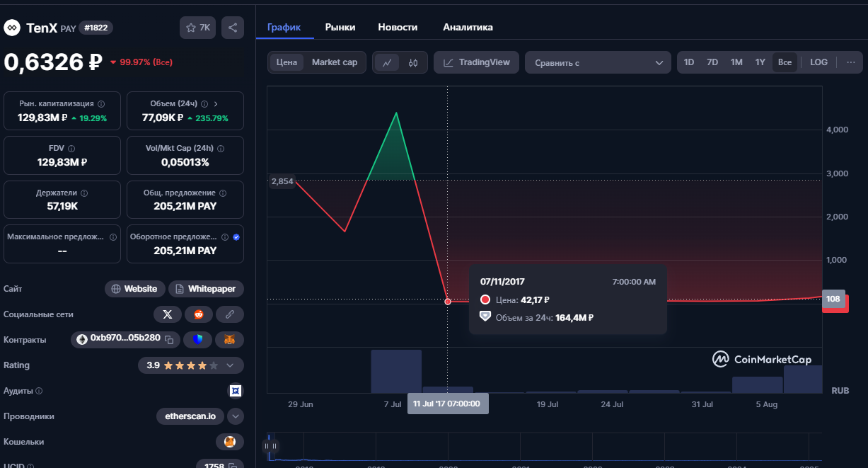Show info for Общ. предложение
Image resolution: width=868 pixels, height=468 pixels.
click(x=224, y=193)
